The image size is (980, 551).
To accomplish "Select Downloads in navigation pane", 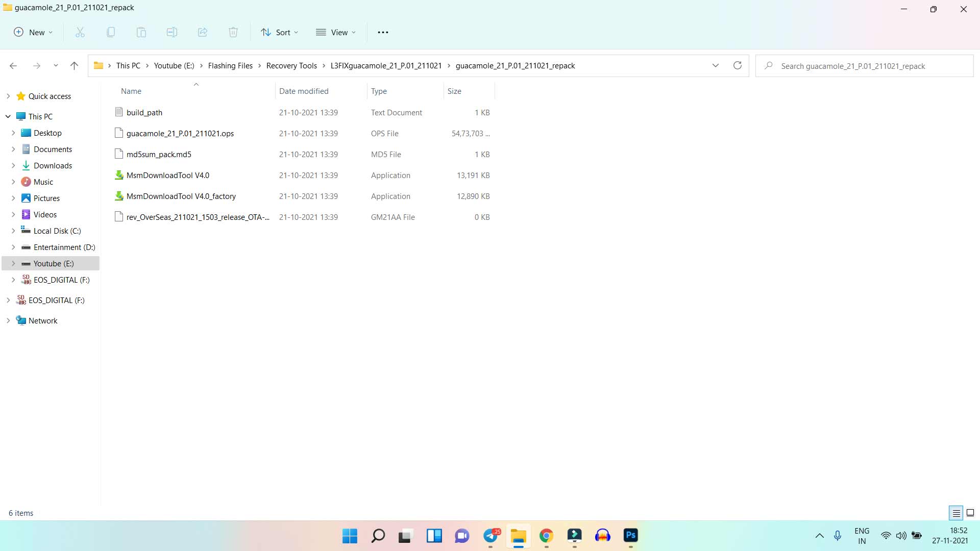I will (x=53, y=165).
